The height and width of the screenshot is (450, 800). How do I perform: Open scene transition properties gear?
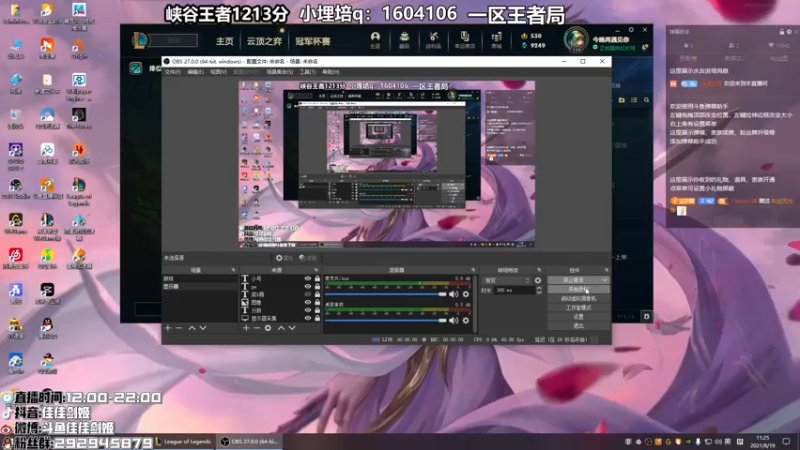pyautogui.click(x=538, y=281)
